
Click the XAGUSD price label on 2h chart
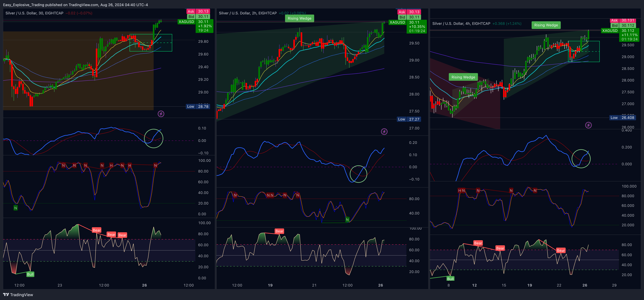coord(397,23)
